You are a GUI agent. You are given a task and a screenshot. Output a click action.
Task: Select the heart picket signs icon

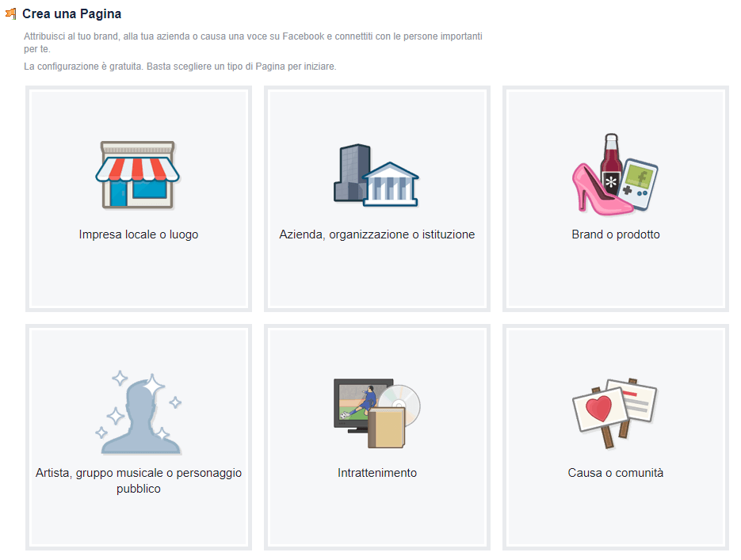[x=614, y=413]
